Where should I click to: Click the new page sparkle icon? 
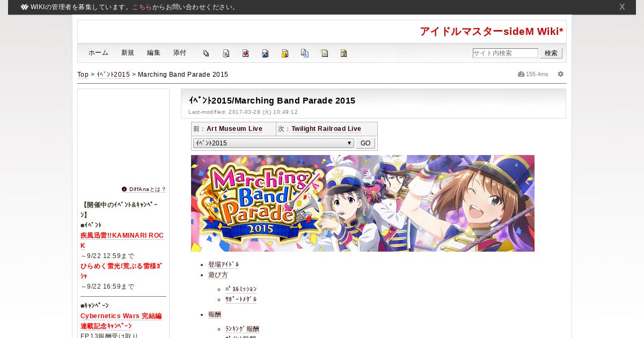324,53
